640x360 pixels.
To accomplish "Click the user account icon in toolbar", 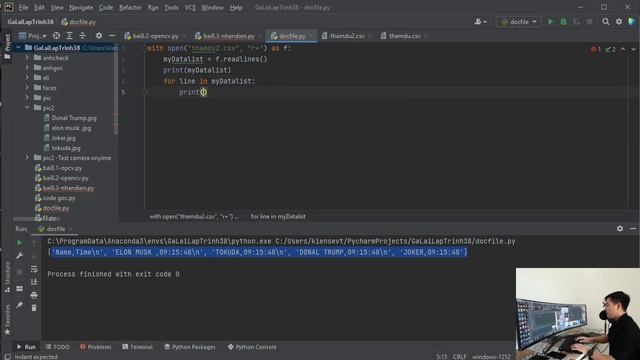I will [x=480, y=22].
